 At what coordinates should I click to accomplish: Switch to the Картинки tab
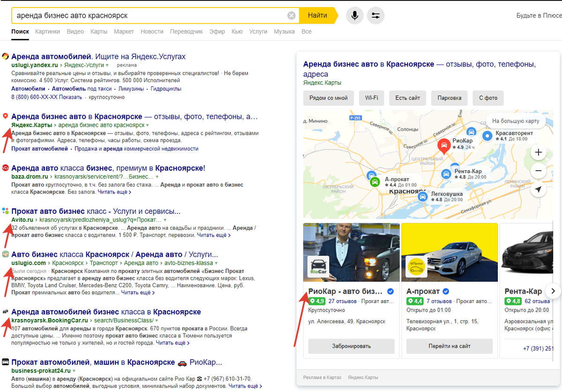(x=47, y=31)
